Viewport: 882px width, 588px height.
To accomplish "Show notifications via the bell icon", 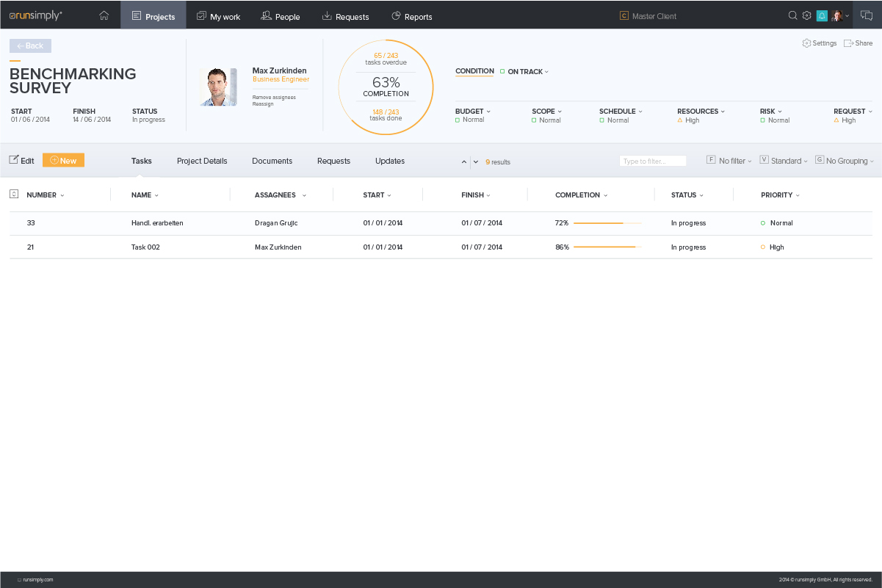I will click(822, 15).
